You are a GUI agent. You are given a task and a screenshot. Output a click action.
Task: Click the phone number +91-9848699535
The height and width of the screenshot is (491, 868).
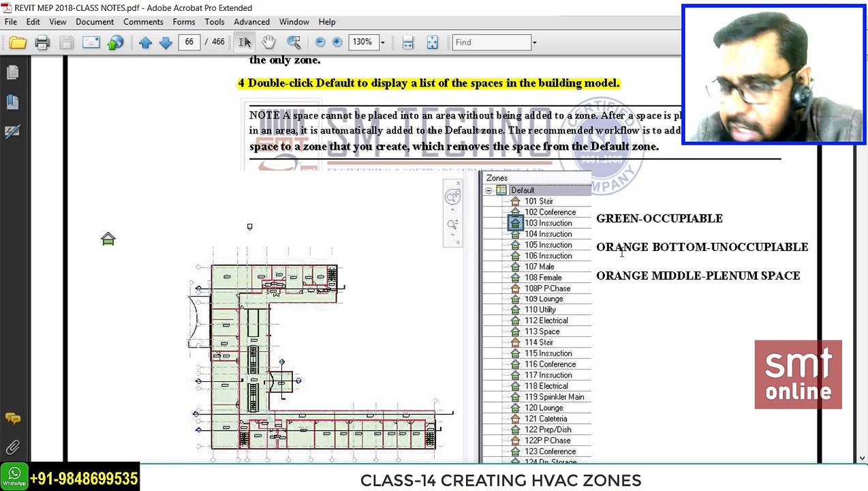(84, 479)
